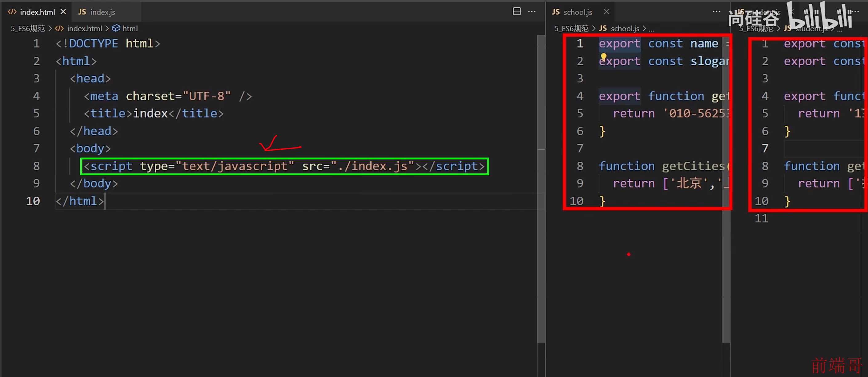The height and width of the screenshot is (377, 868).
Task: Click the script src="./index.js" line
Action: click(284, 166)
